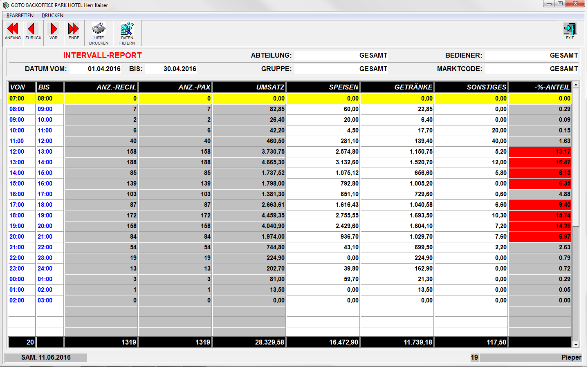Edit the BIS date field 30.04.2016
Viewport: 588px width, 367px height.
coord(171,69)
